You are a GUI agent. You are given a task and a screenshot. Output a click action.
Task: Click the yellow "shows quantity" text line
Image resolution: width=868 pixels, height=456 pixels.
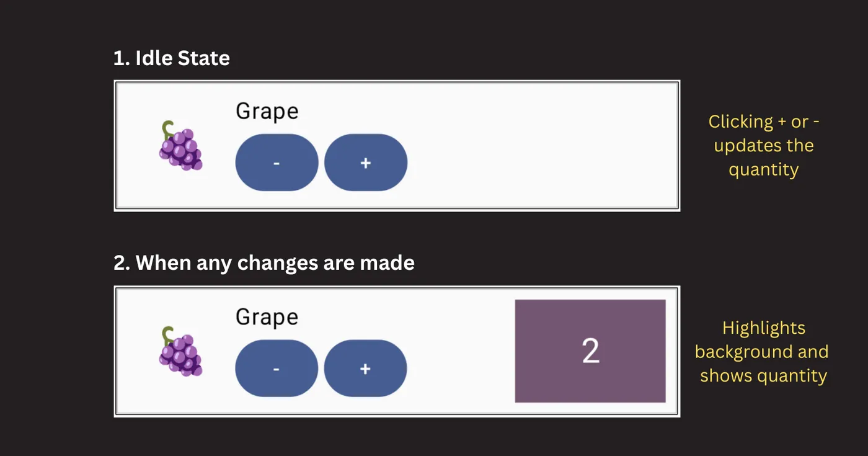pos(764,376)
